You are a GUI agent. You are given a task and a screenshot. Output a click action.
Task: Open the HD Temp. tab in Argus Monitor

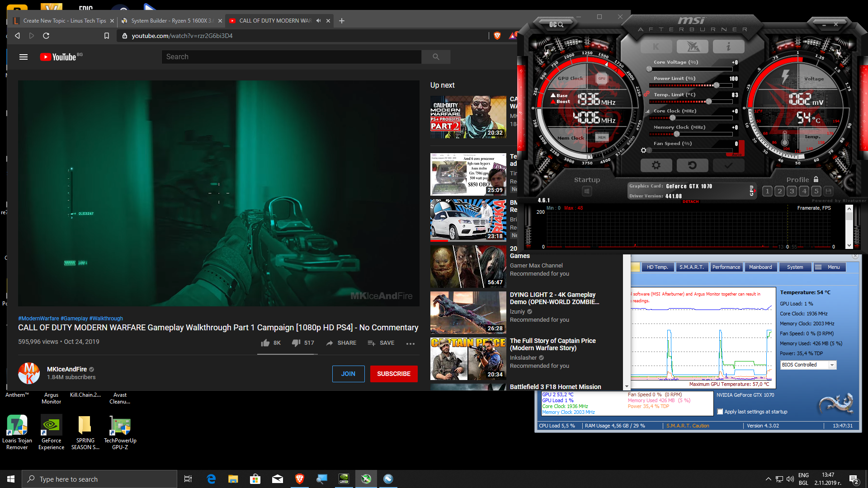(657, 267)
